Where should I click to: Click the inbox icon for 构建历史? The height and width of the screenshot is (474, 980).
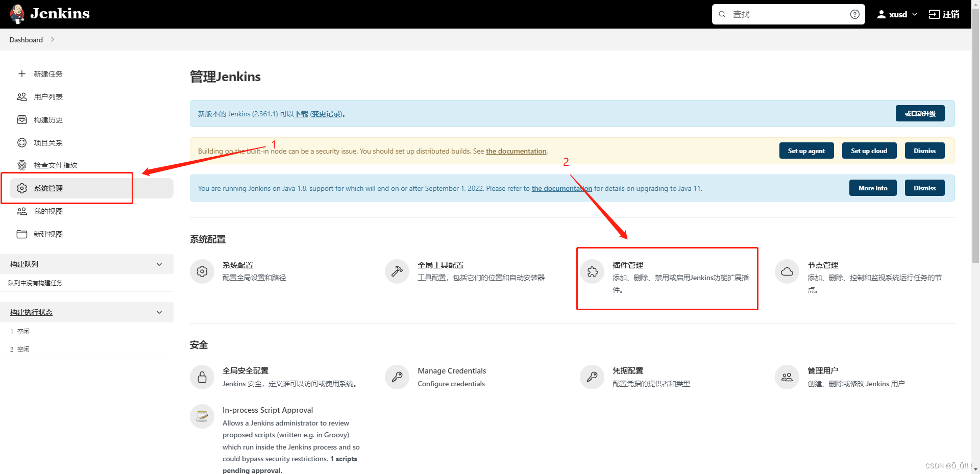(22, 120)
